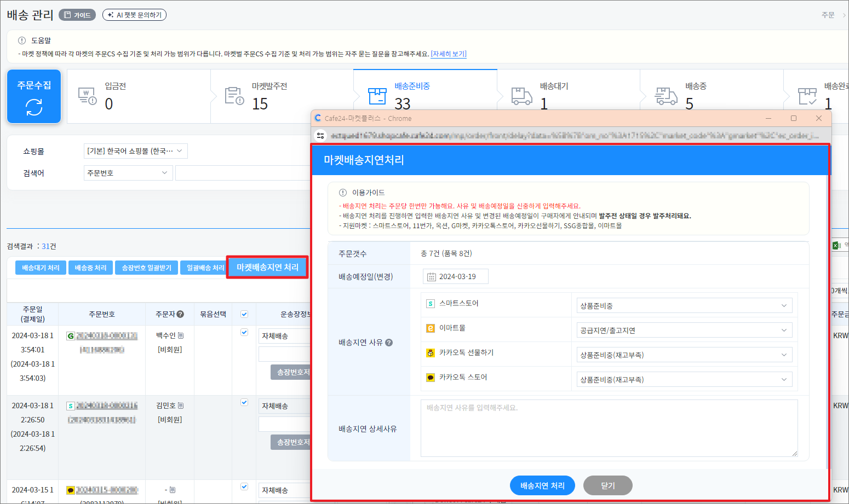Click the 배송지연 처리 submit button
Viewport: 849px width, 504px height.
[x=542, y=485]
